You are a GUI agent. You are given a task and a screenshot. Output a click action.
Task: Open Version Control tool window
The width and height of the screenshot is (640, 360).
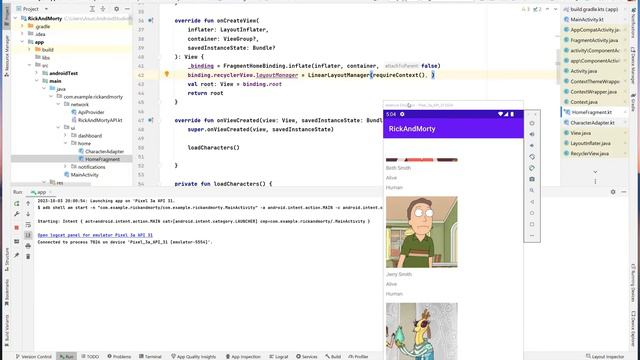(x=33, y=356)
